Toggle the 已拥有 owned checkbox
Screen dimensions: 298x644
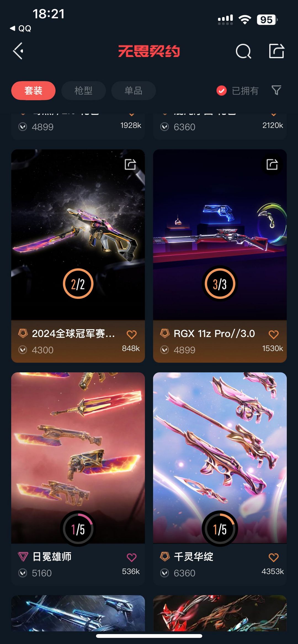[x=222, y=90]
